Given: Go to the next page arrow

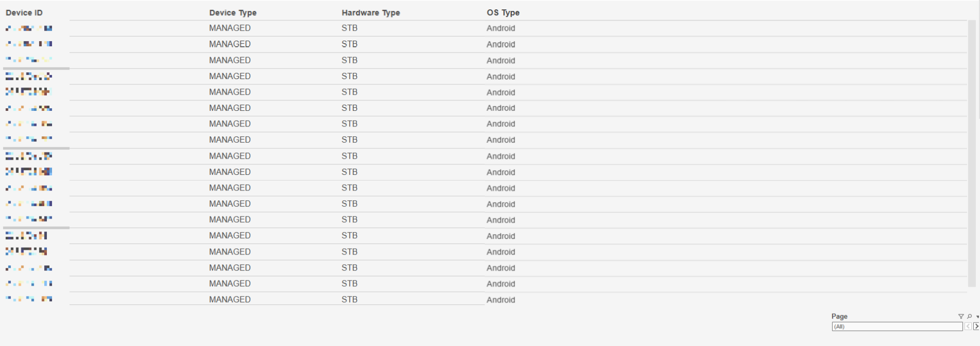Looking at the screenshot, I should [976, 326].
